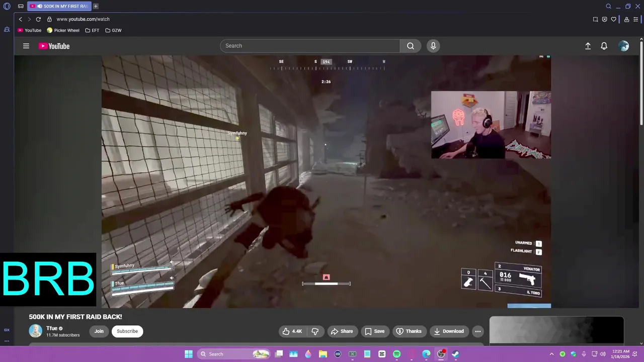Open the volume control in the tray
Screen dimensions: 644x362
coord(603,354)
